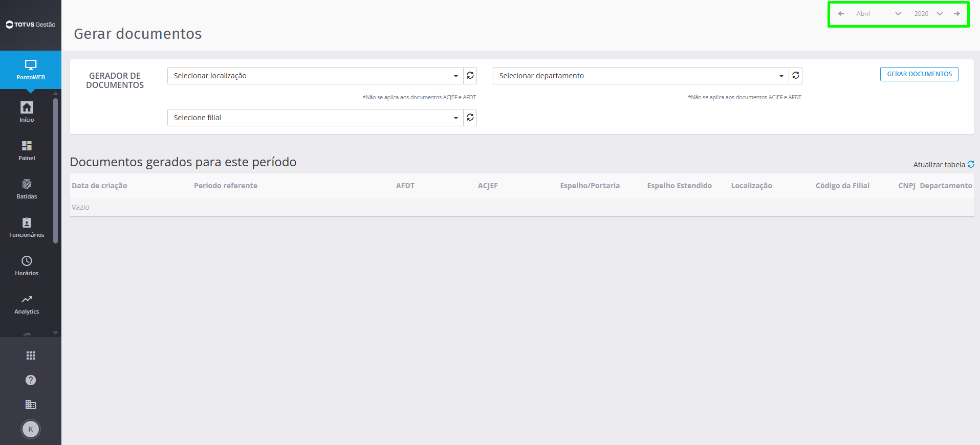Screen dimensions: 980x445
Task: Click the Atualizar tabela refresh icon
Action: (x=971, y=164)
